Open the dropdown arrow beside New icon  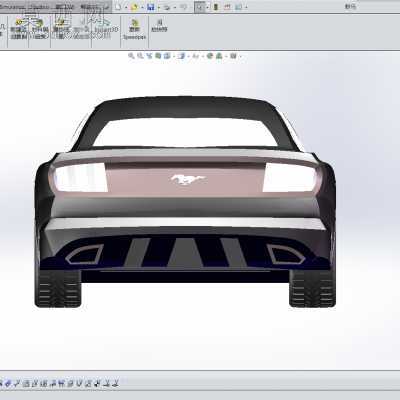pos(126,7)
